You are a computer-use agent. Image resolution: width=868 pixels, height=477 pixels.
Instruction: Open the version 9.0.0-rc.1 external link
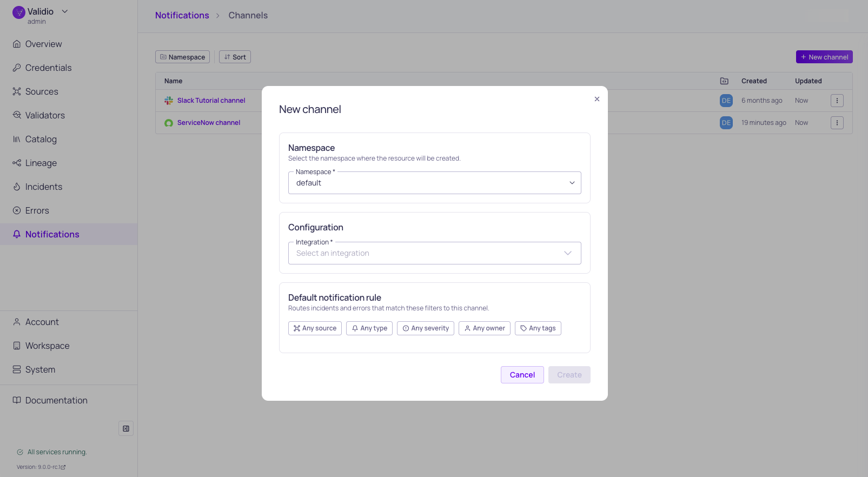41,467
